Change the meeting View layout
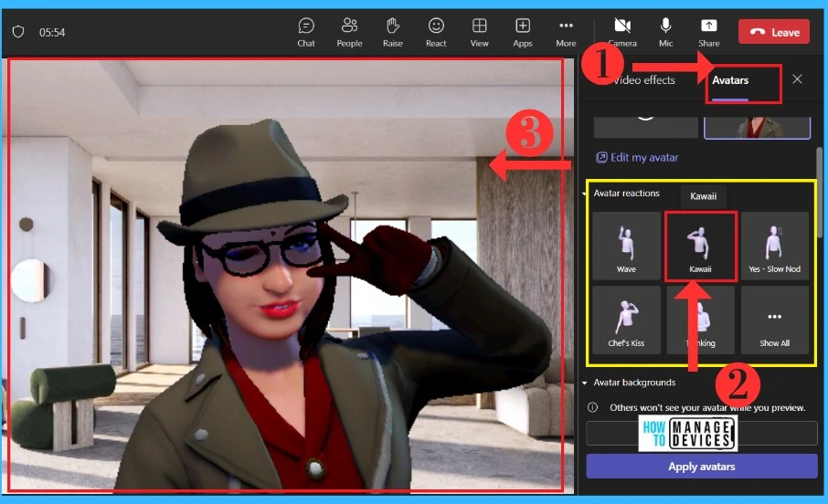The width and height of the screenshot is (828, 504). tap(479, 31)
